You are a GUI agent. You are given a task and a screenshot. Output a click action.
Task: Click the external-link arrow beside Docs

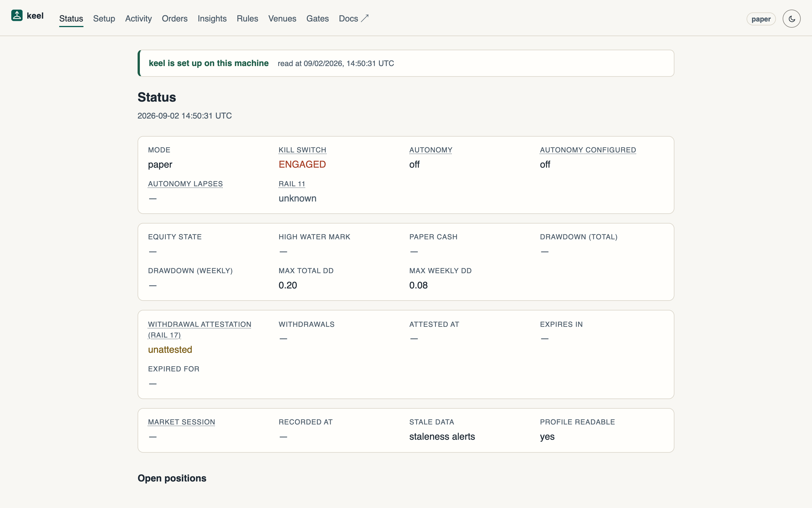click(365, 18)
